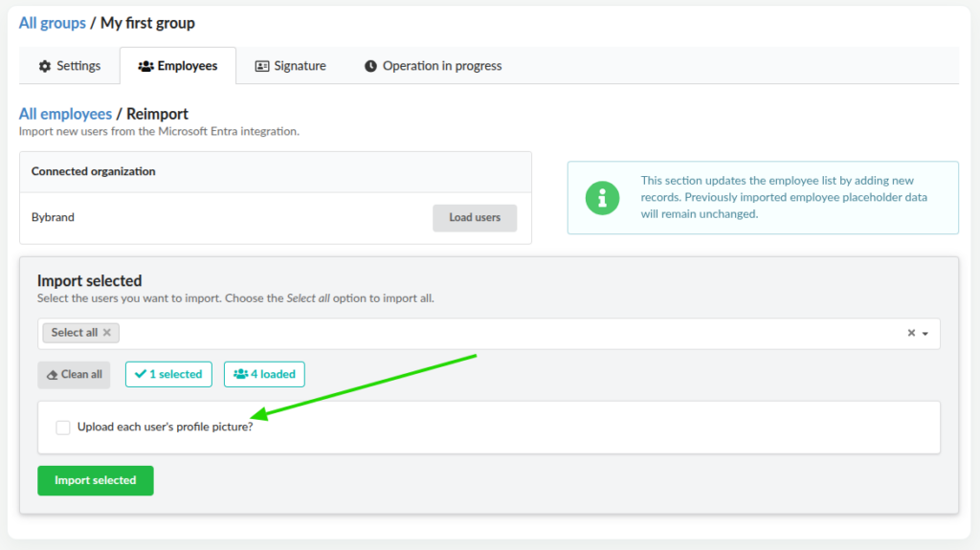The height and width of the screenshot is (550, 980).
Task: Click the Reimport breadcrumb text
Action: [158, 114]
